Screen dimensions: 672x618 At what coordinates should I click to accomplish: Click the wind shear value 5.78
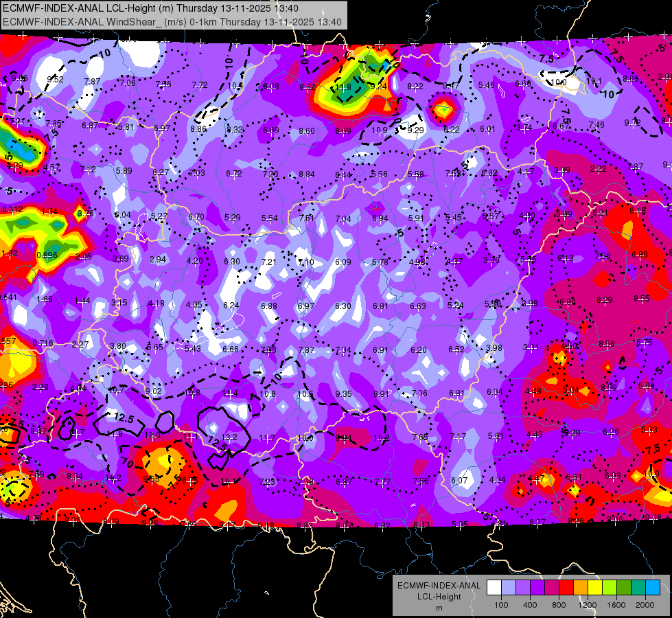click(x=380, y=262)
